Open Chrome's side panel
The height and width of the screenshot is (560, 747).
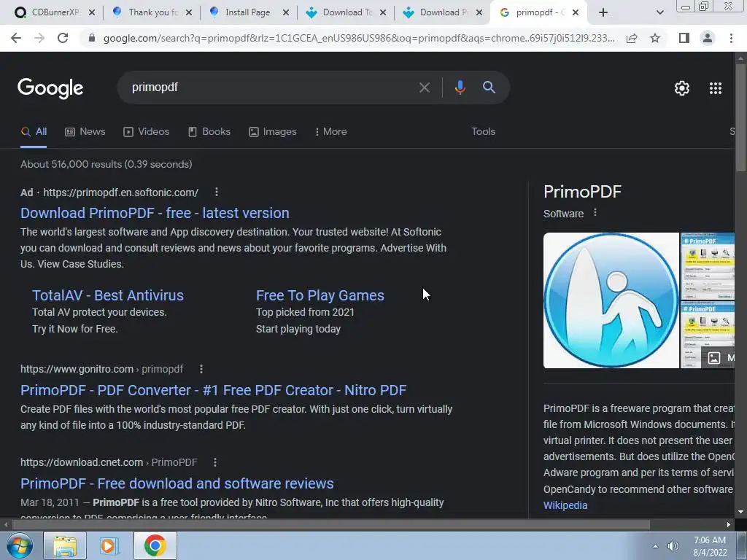pyautogui.click(x=684, y=38)
